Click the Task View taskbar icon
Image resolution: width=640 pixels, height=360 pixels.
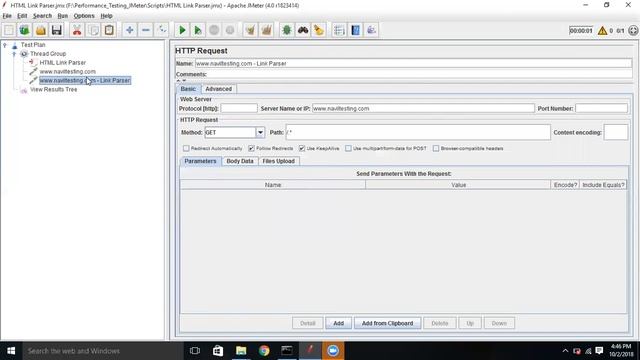coord(195,351)
